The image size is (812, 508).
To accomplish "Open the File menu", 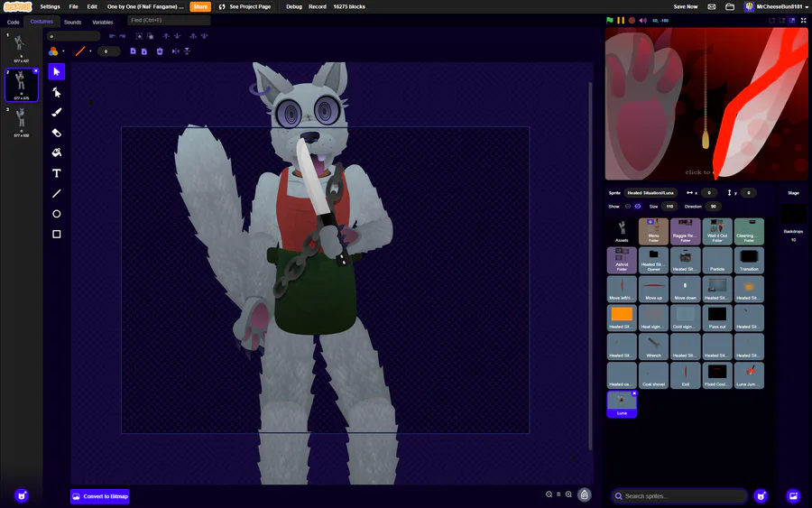I will click(74, 6).
